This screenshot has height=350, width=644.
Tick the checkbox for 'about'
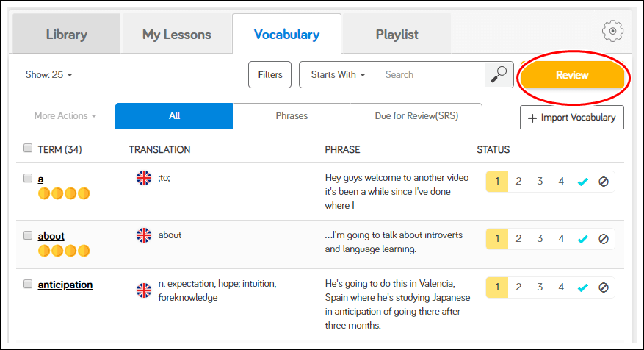pyautogui.click(x=28, y=235)
